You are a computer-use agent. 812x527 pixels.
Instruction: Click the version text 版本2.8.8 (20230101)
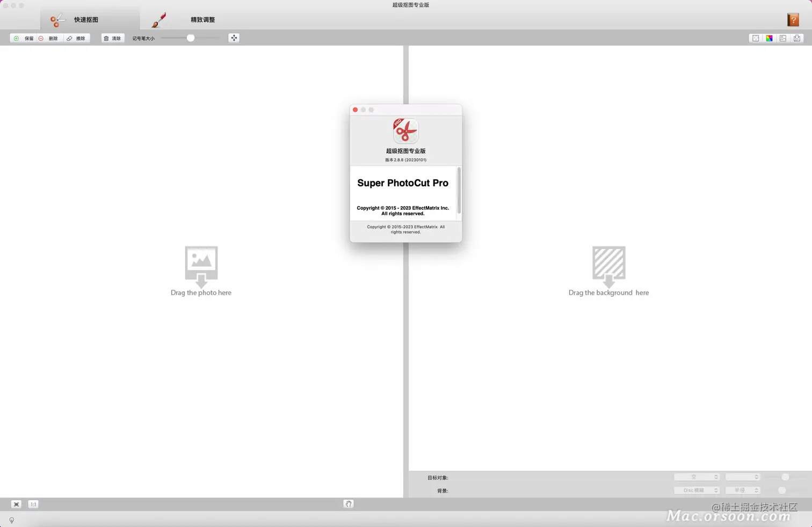pyautogui.click(x=405, y=160)
